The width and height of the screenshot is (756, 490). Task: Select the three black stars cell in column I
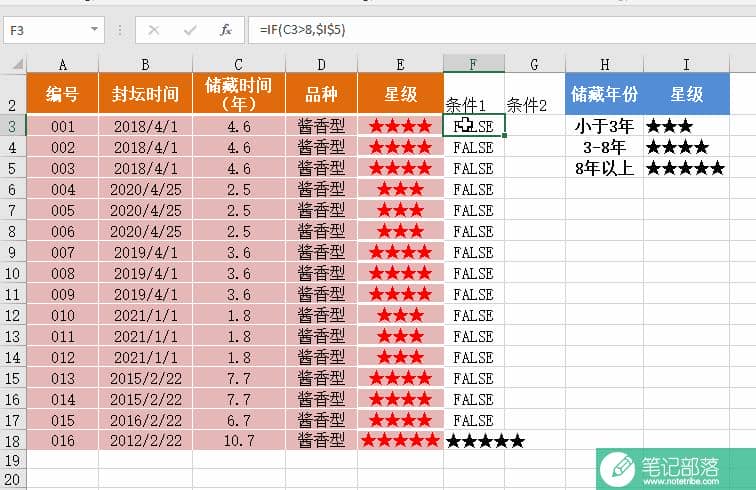click(686, 126)
